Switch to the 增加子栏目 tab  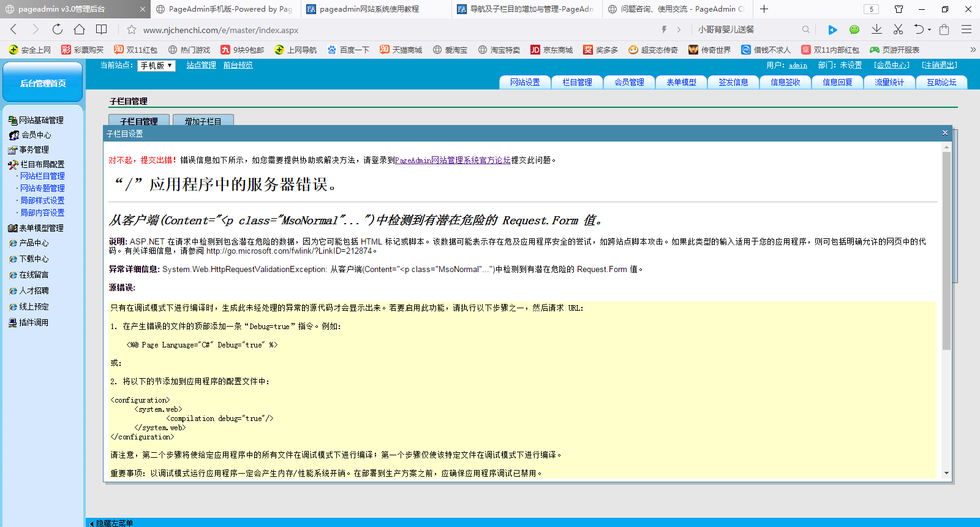click(x=203, y=121)
